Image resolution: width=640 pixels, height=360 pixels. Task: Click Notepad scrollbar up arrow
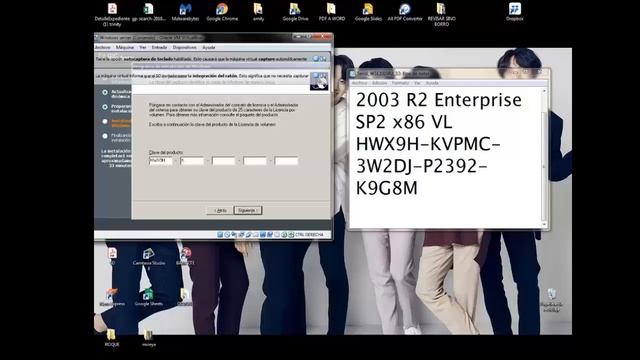544,91
